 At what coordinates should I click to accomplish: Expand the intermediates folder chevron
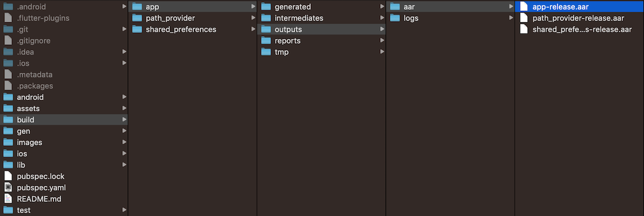[382, 18]
